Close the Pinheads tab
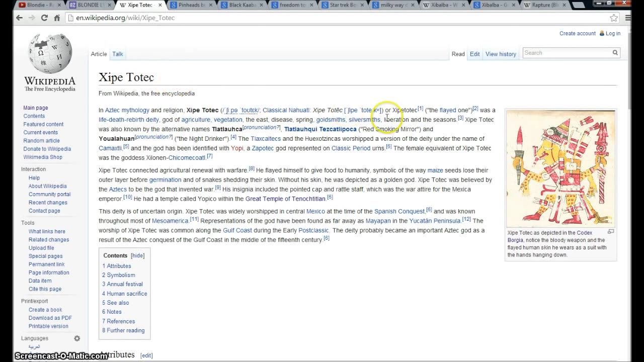The image size is (644, 362). point(211,5)
